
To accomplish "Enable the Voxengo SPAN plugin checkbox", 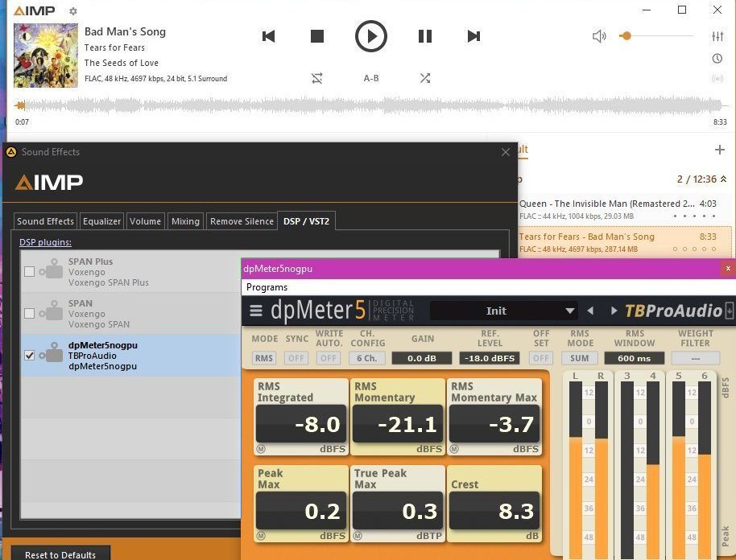I will (x=29, y=313).
